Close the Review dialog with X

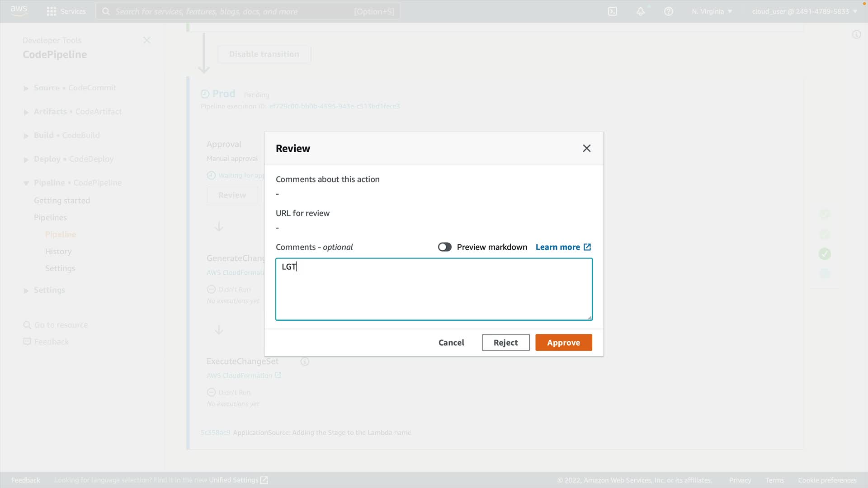(587, 148)
